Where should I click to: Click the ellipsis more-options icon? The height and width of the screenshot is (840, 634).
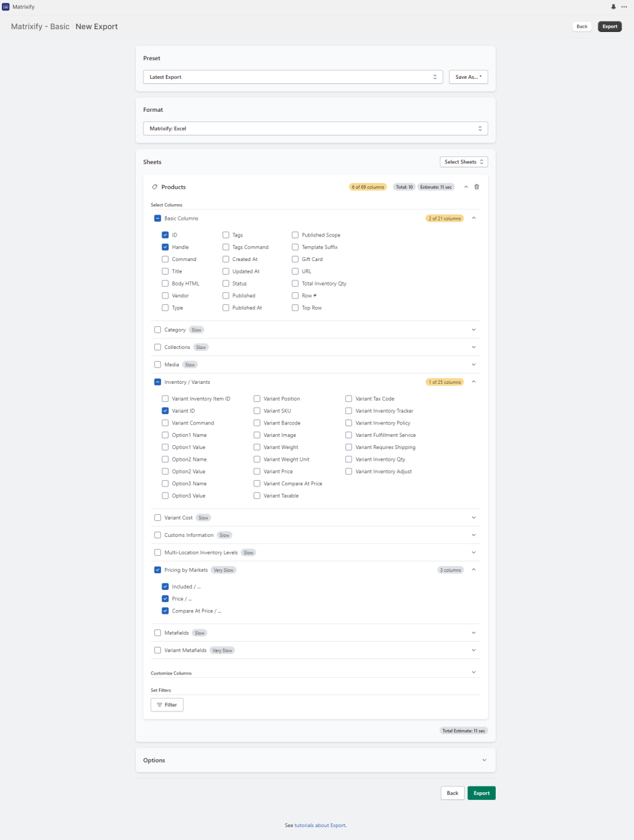point(624,6)
